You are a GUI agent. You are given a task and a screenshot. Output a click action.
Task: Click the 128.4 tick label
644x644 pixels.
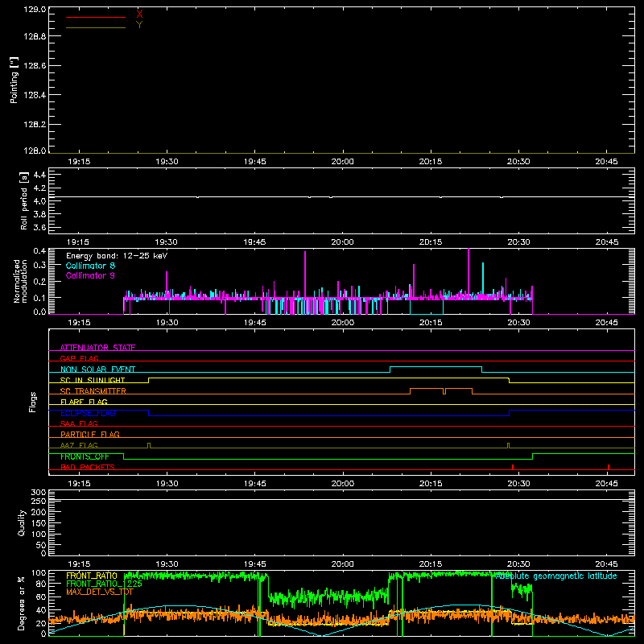pos(35,95)
